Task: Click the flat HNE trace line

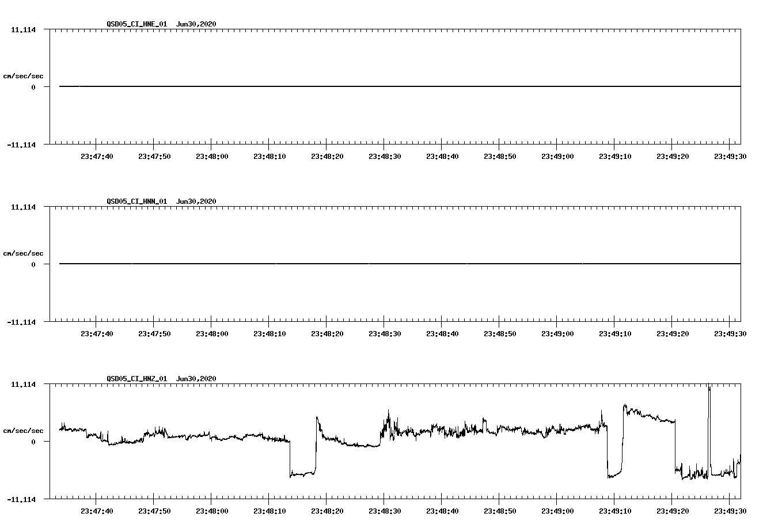Action: (x=400, y=86)
